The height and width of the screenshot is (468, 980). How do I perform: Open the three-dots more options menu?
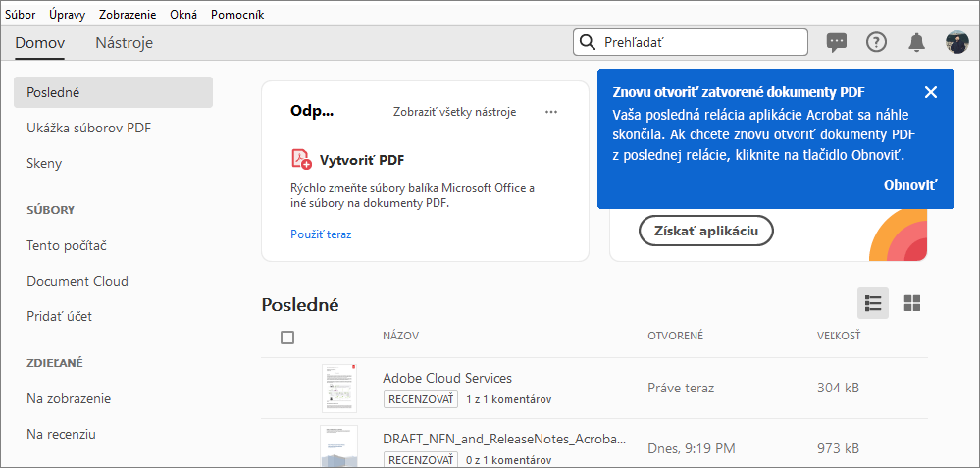pos(551,112)
